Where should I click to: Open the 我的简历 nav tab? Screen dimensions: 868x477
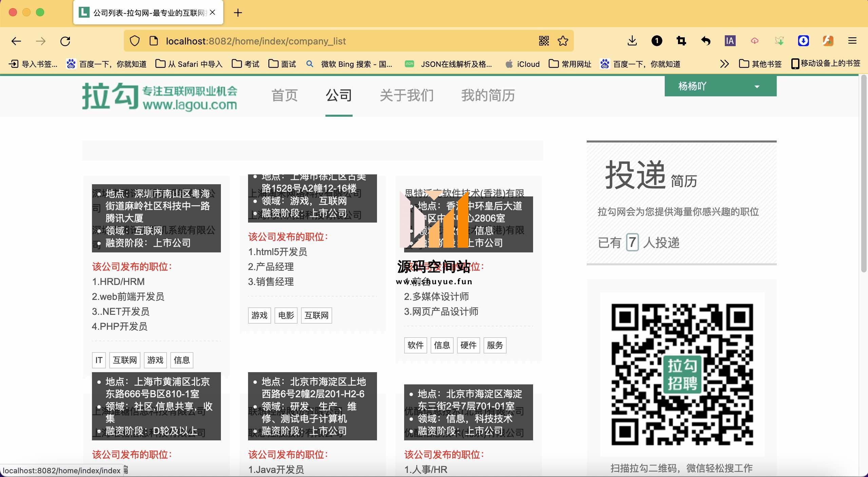[x=488, y=95]
